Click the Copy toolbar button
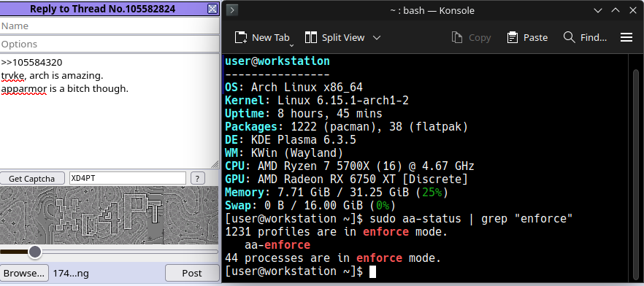The height and width of the screenshot is (286, 644). pyautogui.click(x=471, y=38)
